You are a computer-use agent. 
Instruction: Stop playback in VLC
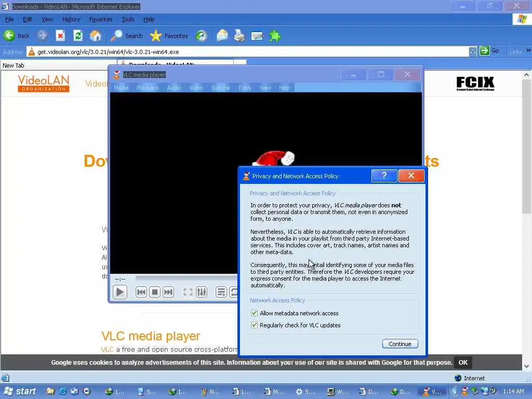155,292
